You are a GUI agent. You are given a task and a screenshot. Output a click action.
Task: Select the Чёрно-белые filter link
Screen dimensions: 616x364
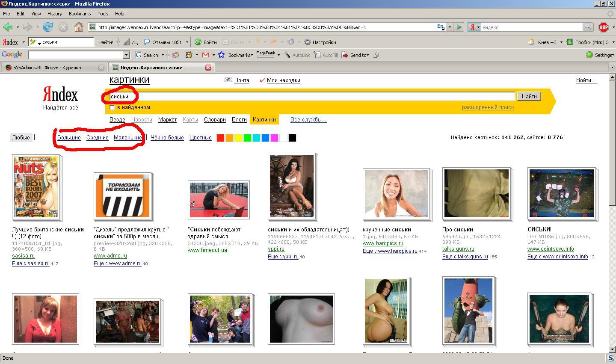coord(167,138)
